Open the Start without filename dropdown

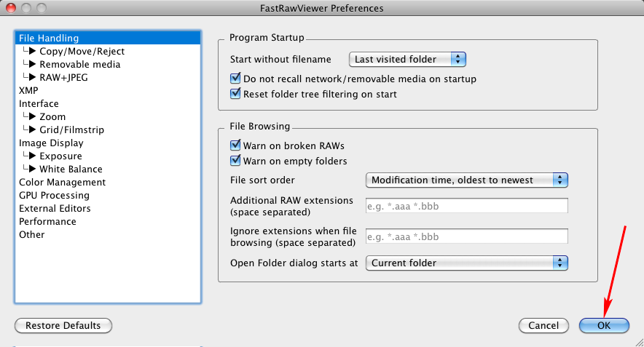pyautogui.click(x=407, y=59)
